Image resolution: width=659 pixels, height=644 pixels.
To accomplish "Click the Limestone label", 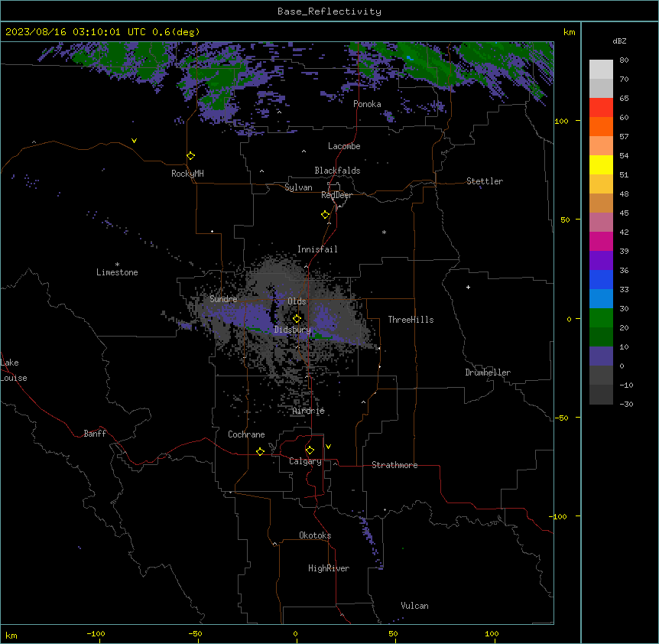I will pos(117,272).
